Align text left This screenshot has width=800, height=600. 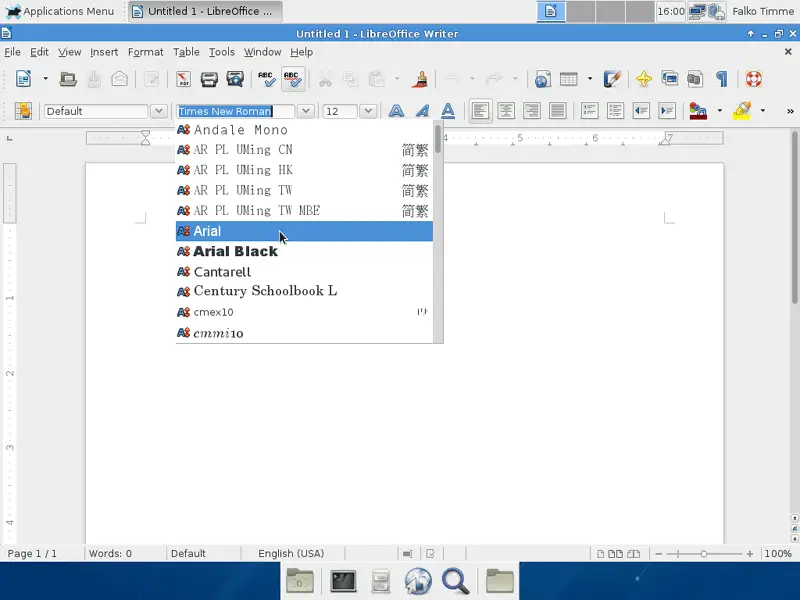coord(480,111)
